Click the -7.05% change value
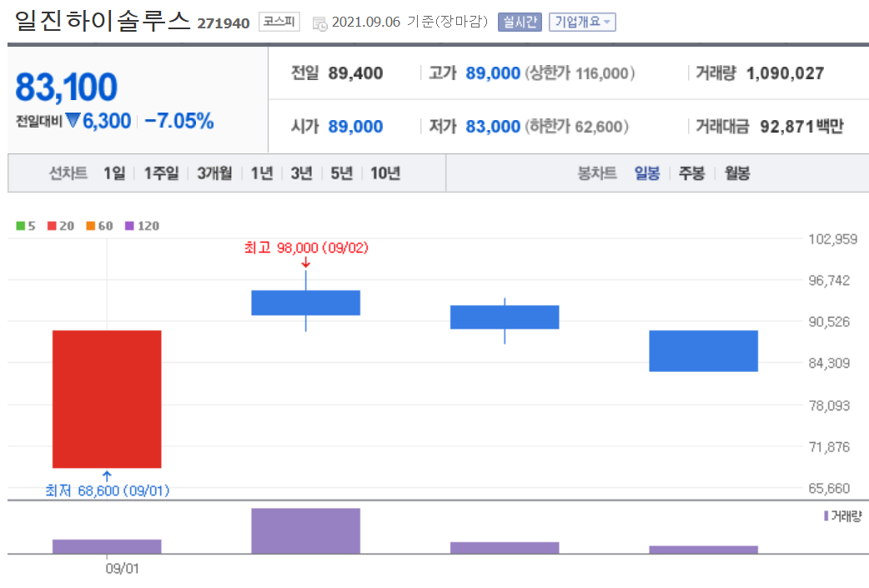This screenshot has width=869, height=588. 179,121
